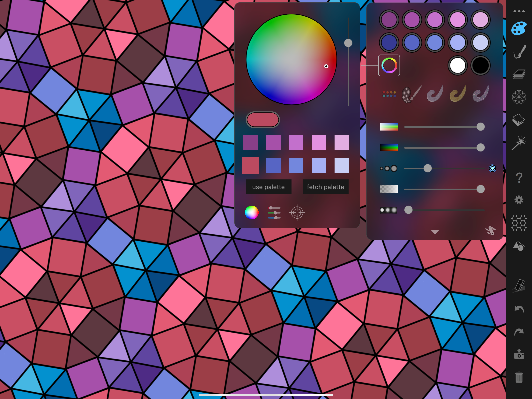Collapse the brush panel with down arrow
Screen dimensions: 532x399
435,232
